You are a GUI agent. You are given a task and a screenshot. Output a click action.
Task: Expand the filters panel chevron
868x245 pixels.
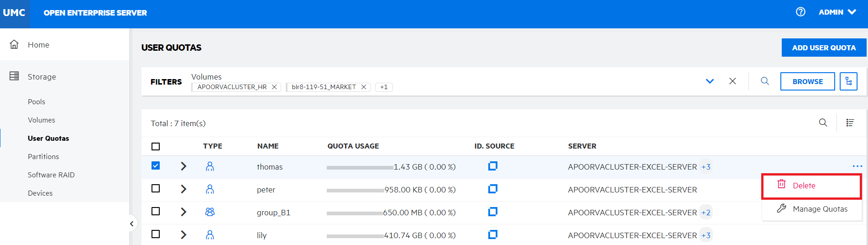point(710,81)
